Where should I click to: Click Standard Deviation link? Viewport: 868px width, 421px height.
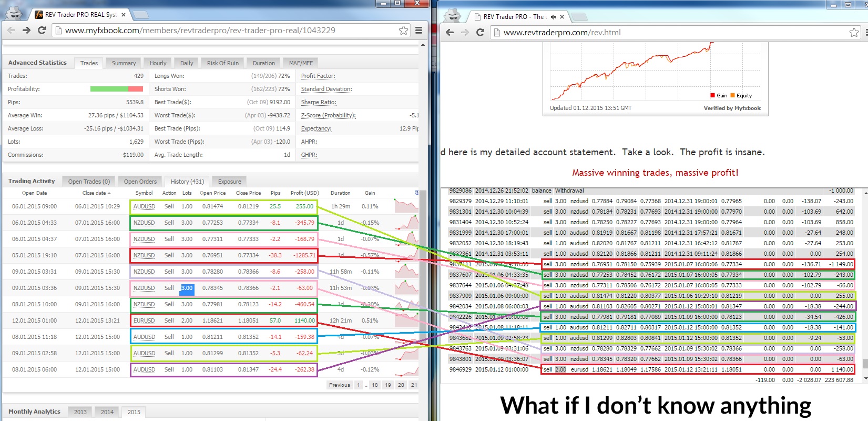pos(326,89)
